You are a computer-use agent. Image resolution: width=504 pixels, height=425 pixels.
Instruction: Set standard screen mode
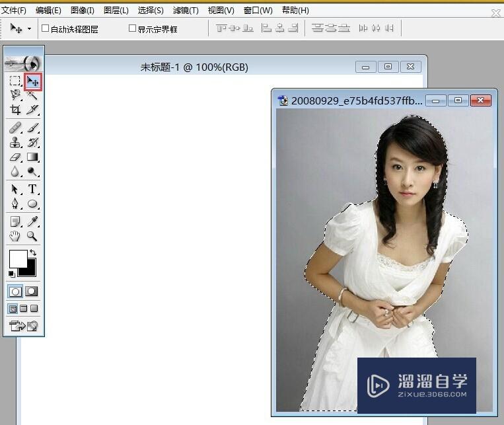13,309
